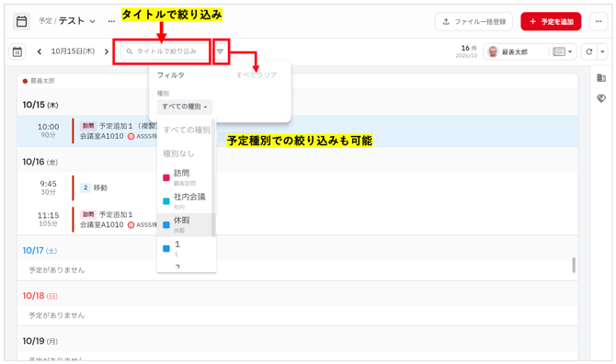The height and width of the screenshot is (364, 616).
Task: Open the tag icon in right sidebar
Action: (x=601, y=98)
